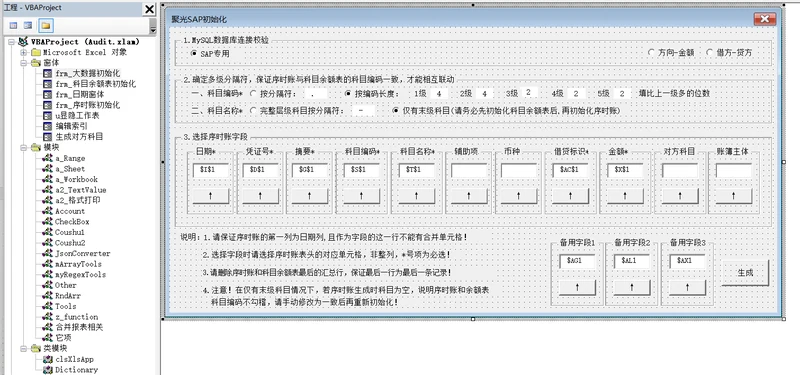Select the JsonConverter module icon

[47, 254]
